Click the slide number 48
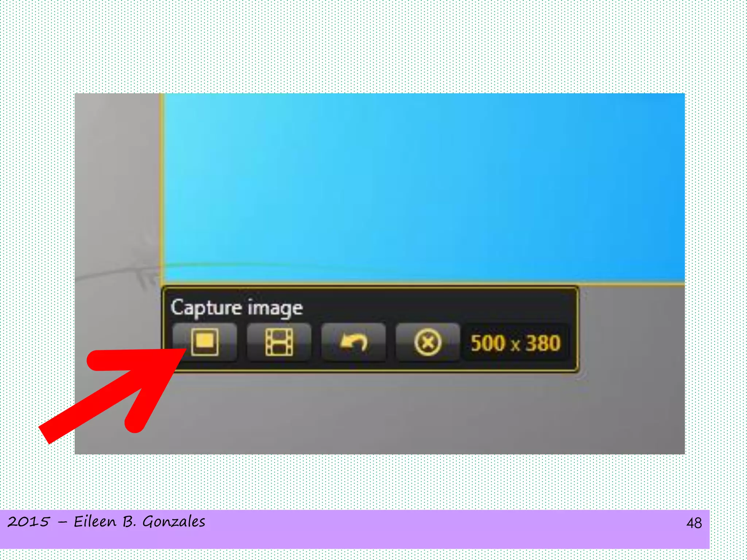 [694, 523]
